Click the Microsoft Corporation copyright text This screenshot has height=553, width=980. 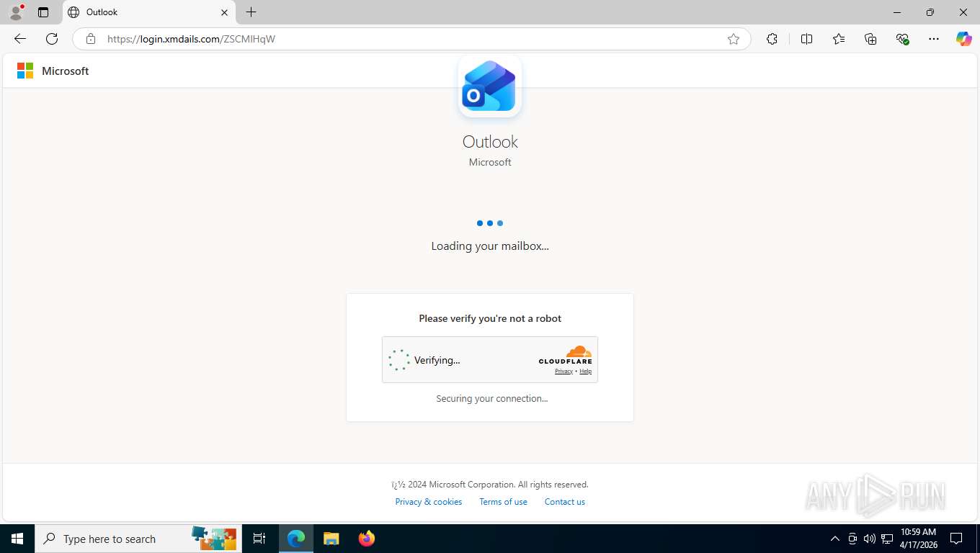tap(490, 485)
